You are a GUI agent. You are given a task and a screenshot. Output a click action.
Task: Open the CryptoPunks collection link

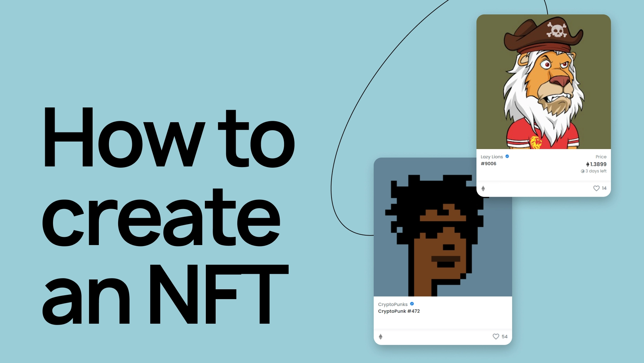coord(392,304)
